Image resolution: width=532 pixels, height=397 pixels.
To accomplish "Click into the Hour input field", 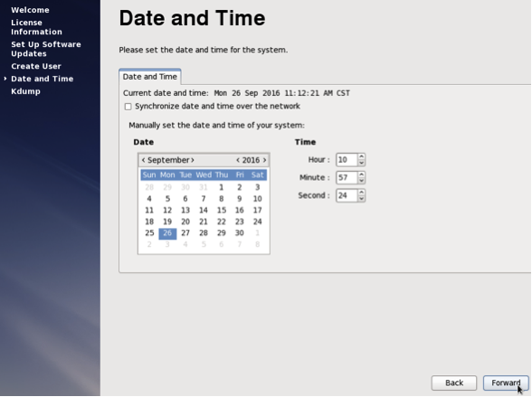I will pos(347,160).
